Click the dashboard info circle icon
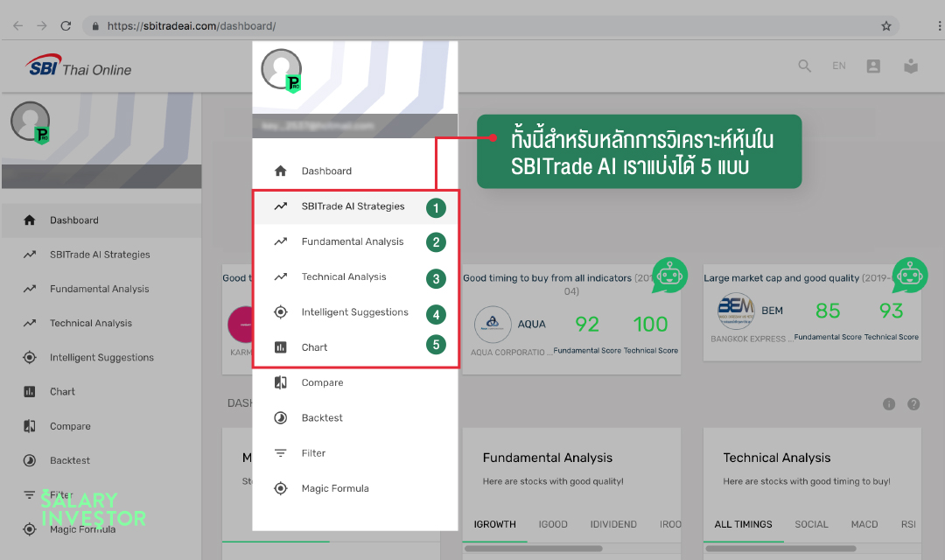 pyautogui.click(x=889, y=404)
